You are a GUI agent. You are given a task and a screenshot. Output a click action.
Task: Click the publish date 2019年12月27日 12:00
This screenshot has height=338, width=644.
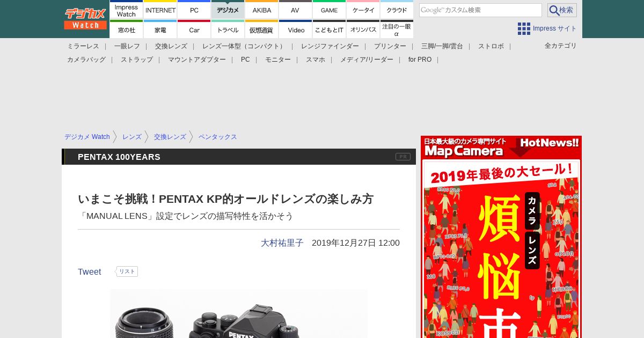click(356, 243)
